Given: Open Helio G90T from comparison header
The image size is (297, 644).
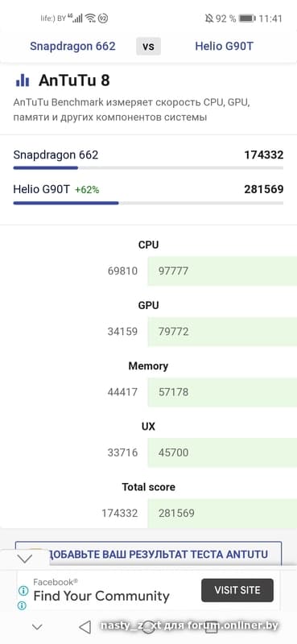Looking at the screenshot, I should coord(225,46).
